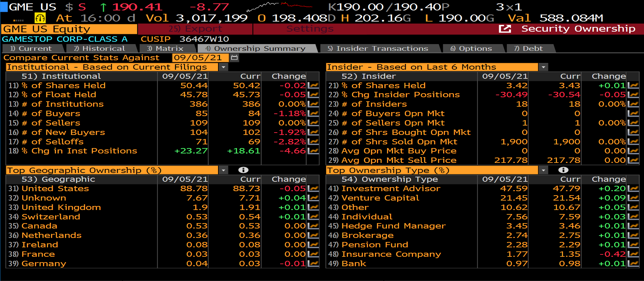The image size is (644, 281).
Task: Open the 52) Insider section link
Action: click(369, 76)
